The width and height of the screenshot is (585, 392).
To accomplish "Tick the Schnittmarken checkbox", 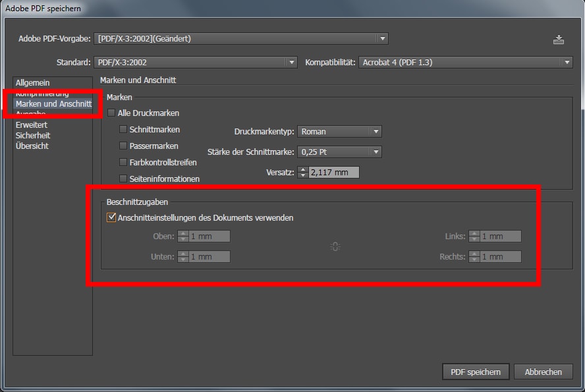I will pos(123,130).
